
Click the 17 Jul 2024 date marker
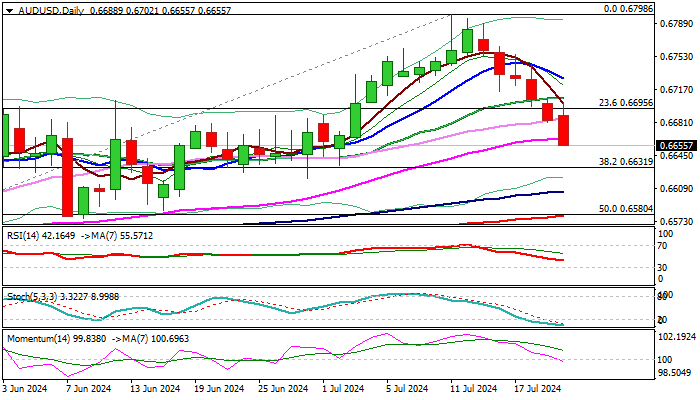click(x=538, y=388)
